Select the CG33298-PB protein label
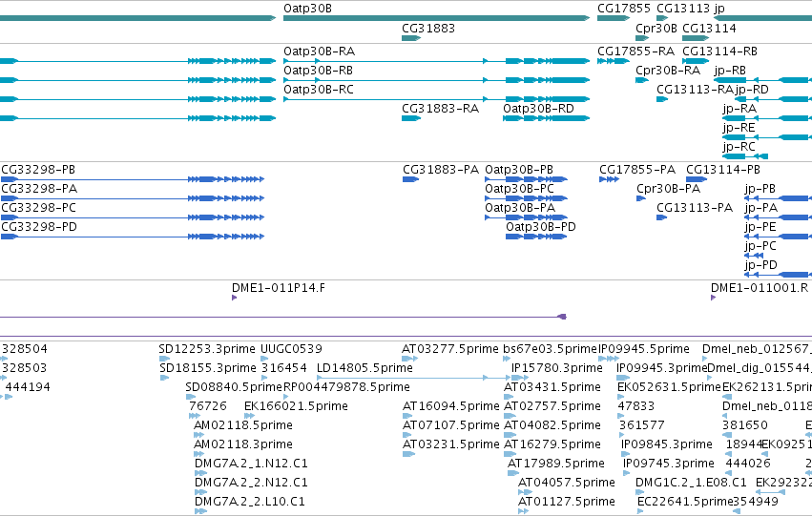 (x=38, y=170)
